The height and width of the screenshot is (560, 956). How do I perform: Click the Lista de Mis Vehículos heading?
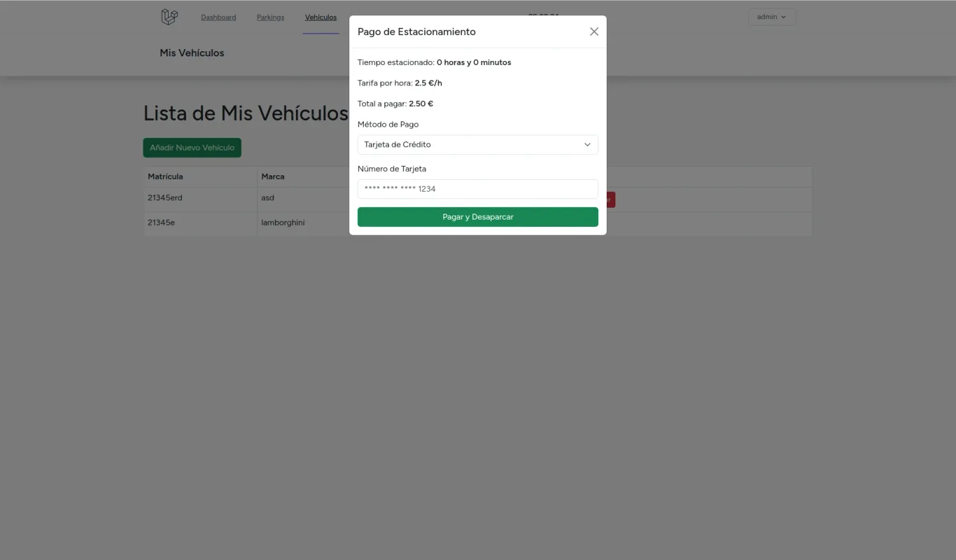click(x=246, y=113)
